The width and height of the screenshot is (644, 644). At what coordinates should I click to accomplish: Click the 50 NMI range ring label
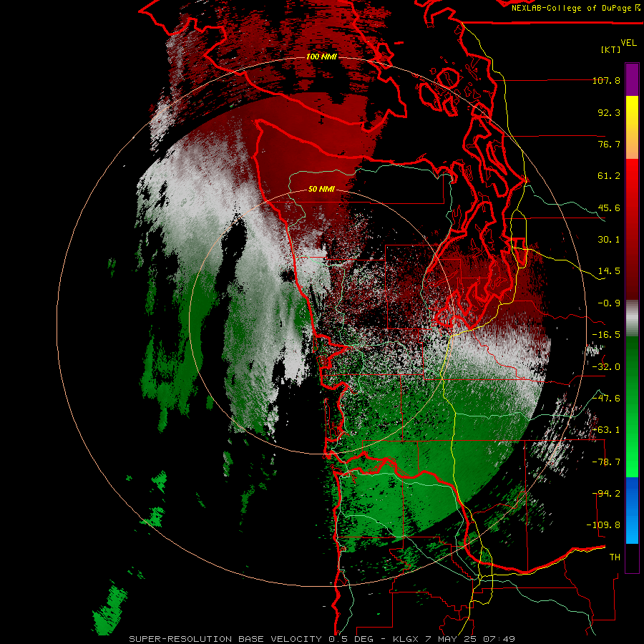click(321, 189)
